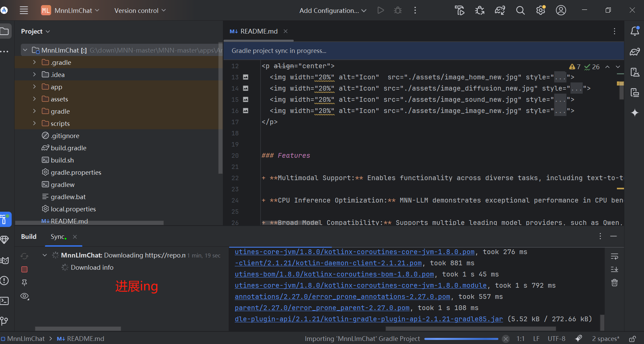The height and width of the screenshot is (344, 644).
Task: Open error_prone_parent-2.27.0.pom link
Action: [322, 308]
